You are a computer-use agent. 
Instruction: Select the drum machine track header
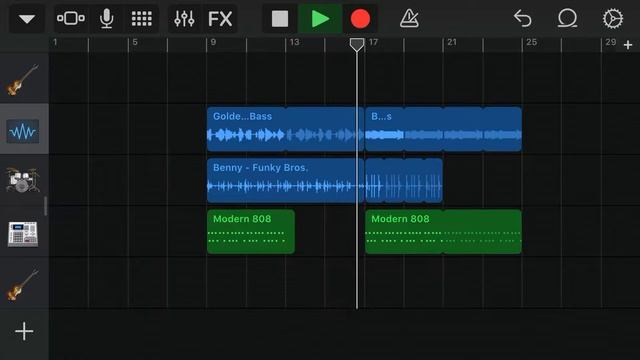[x=24, y=232]
